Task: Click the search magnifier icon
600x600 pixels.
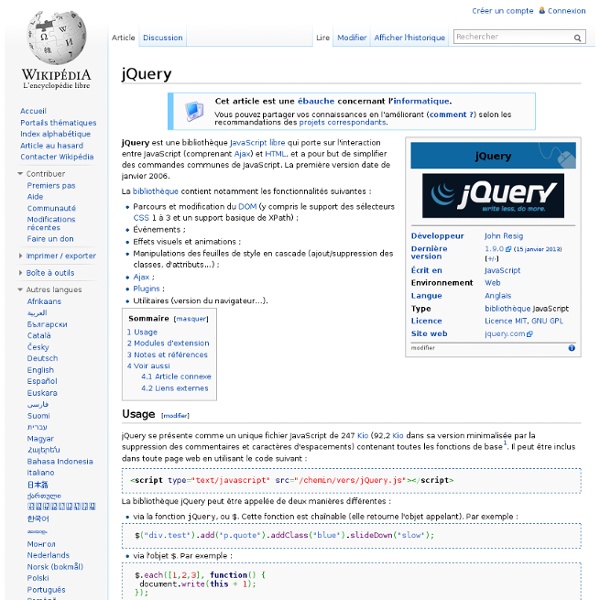Action: point(577,38)
